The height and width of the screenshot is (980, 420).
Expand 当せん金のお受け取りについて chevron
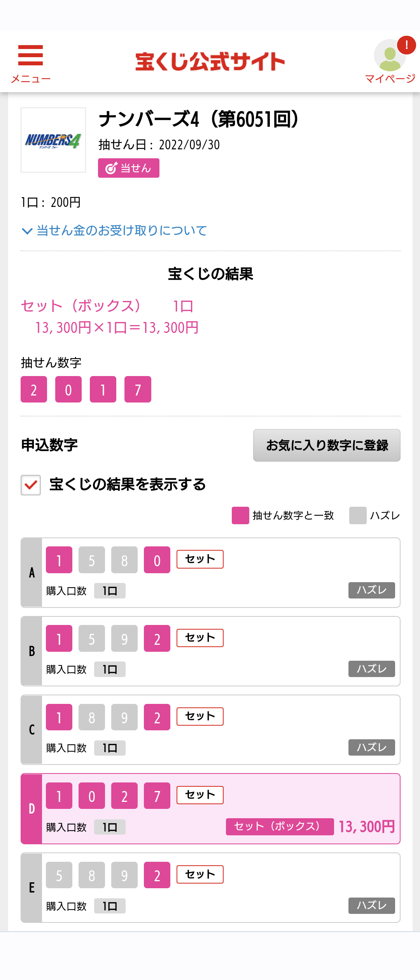tap(27, 231)
